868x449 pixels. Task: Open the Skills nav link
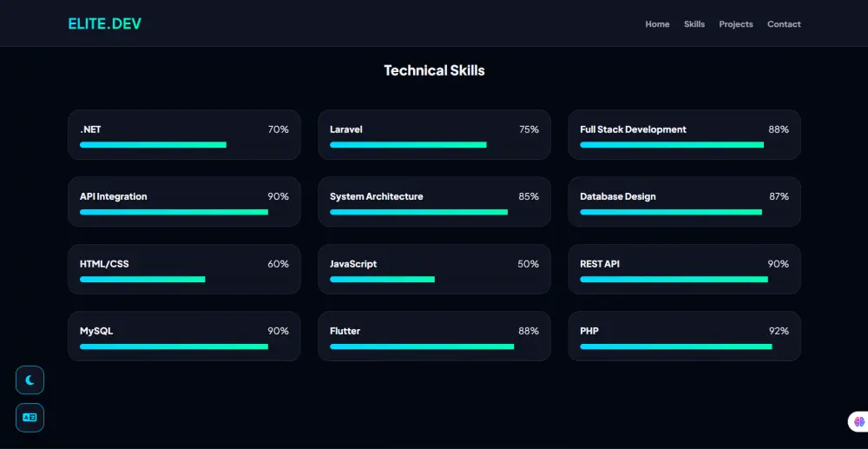pyautogui.click(x=694, y=24)
